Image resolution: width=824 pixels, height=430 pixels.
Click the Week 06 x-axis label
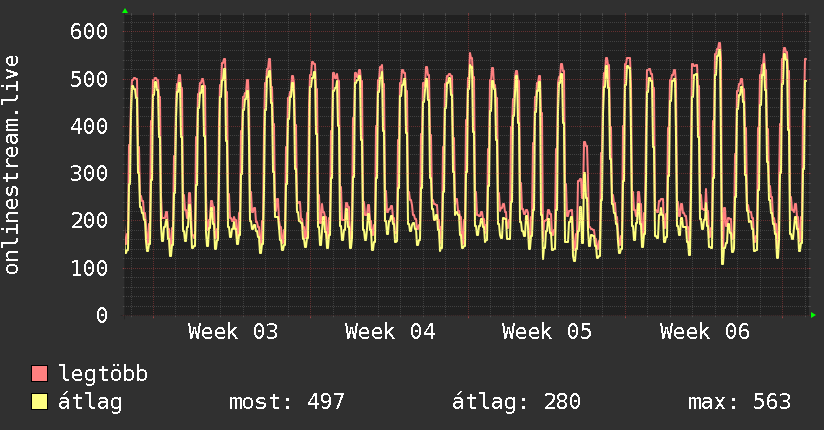(x=705, y=332)
